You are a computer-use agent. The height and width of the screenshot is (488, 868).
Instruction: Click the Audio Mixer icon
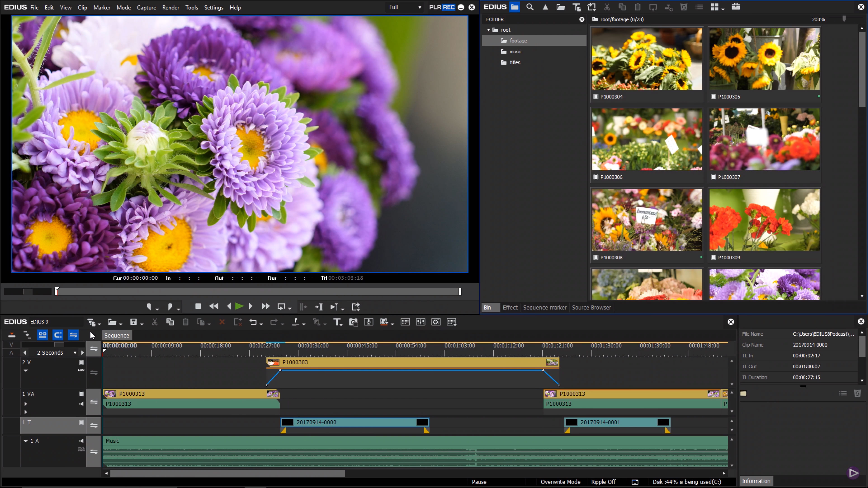click(x=420, y=322)
